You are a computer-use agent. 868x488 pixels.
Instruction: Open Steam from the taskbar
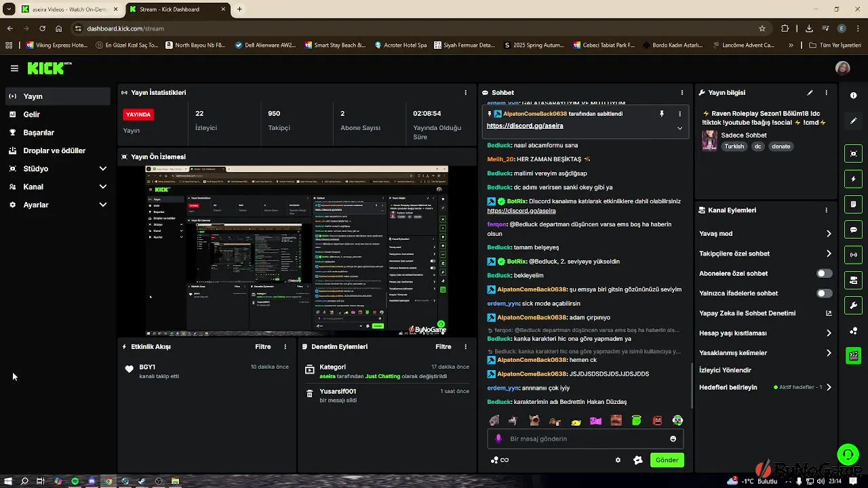click(x=142, y=481)
